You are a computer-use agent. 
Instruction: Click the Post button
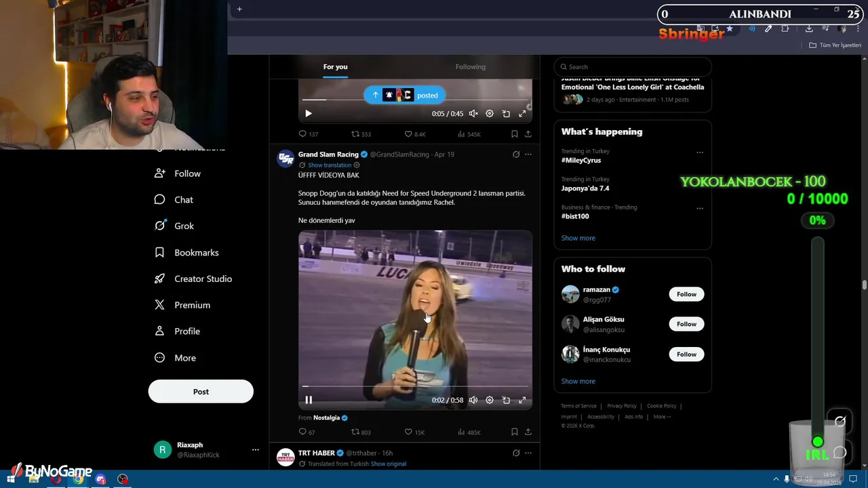[x=201, y=392]
